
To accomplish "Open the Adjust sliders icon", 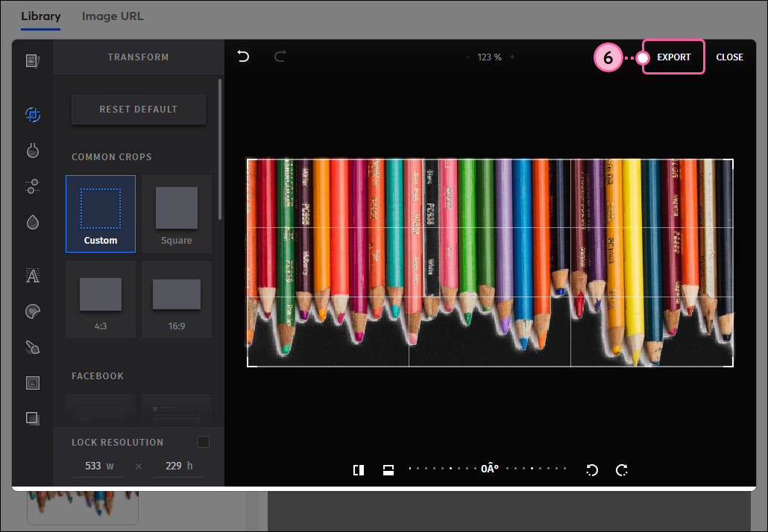I will point(32,186).
